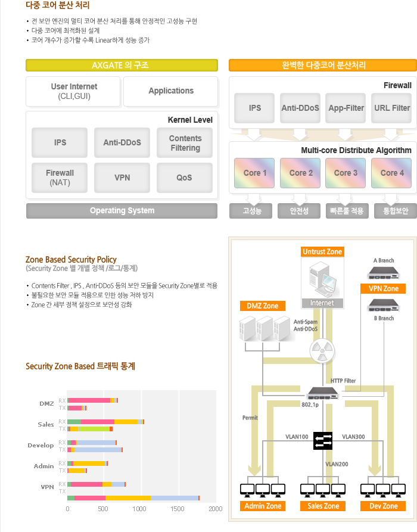
Task: Click the 802.1p router device icon
Action: pos(322,394)
